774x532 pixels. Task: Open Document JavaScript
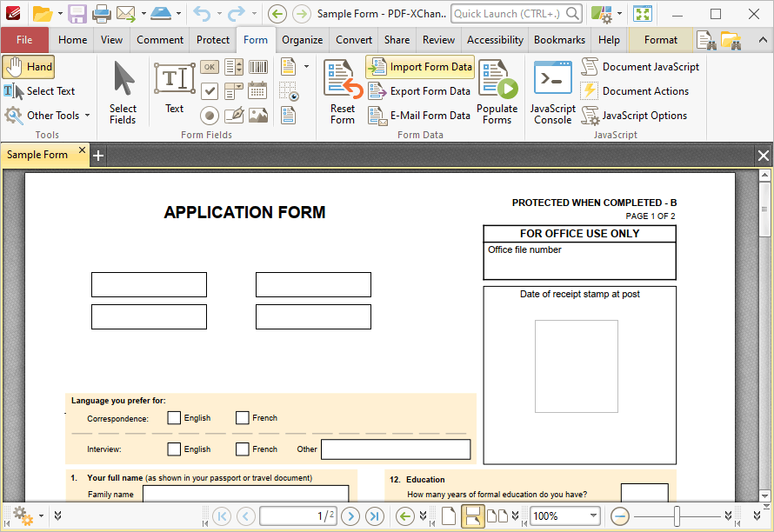pyautogui.click(x=640, y=67)
